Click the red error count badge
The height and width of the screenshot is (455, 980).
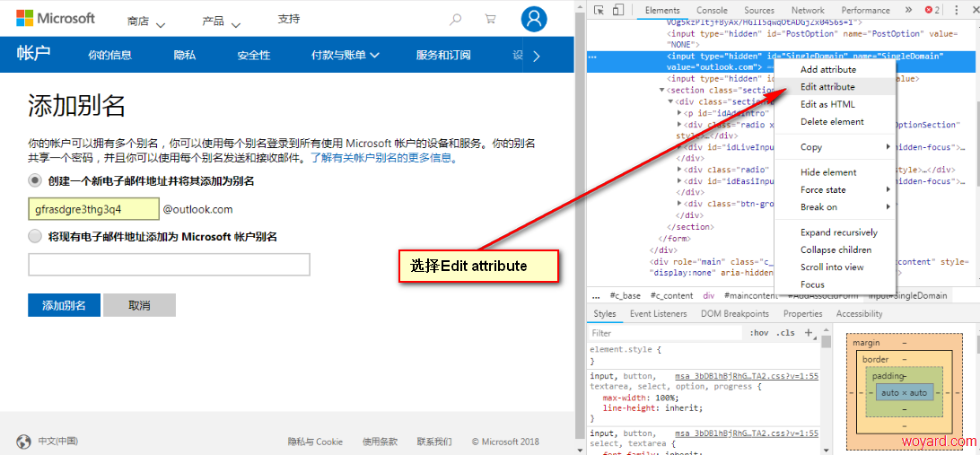[x=932, y=10]
